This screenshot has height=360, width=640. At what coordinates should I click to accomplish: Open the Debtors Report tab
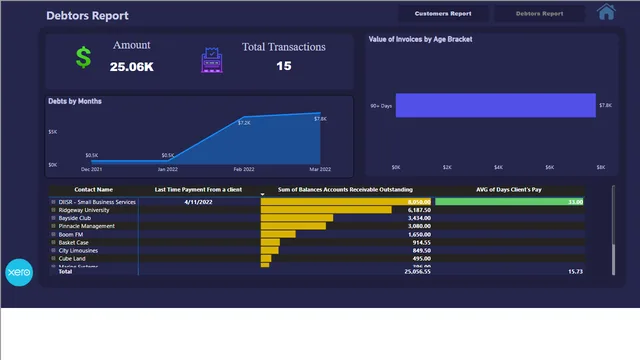[x=539, y=13]
